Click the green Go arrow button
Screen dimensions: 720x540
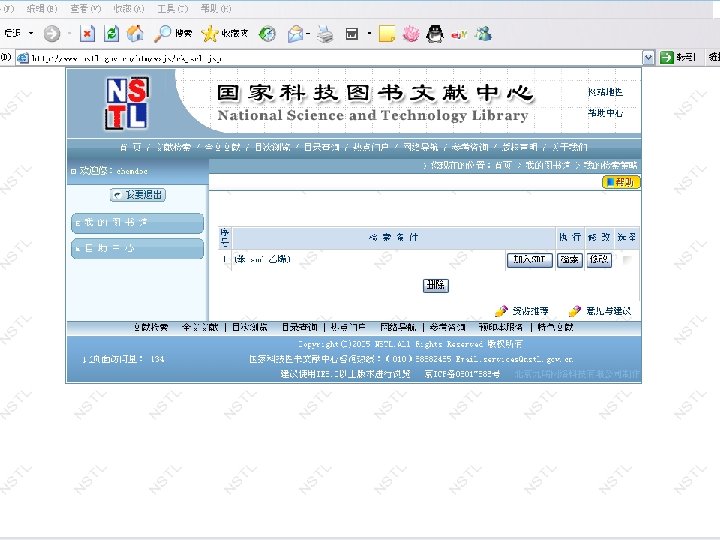666,58
